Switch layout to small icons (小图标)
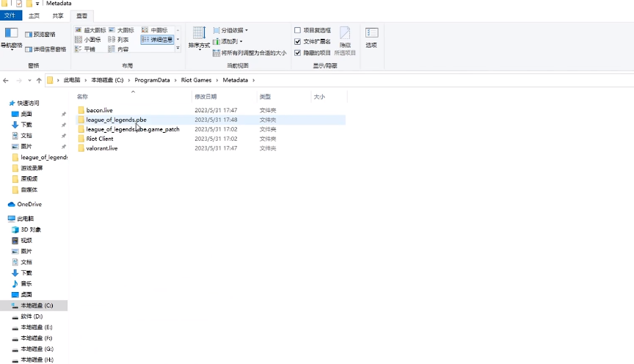634x364 pixels. (88, 39)
